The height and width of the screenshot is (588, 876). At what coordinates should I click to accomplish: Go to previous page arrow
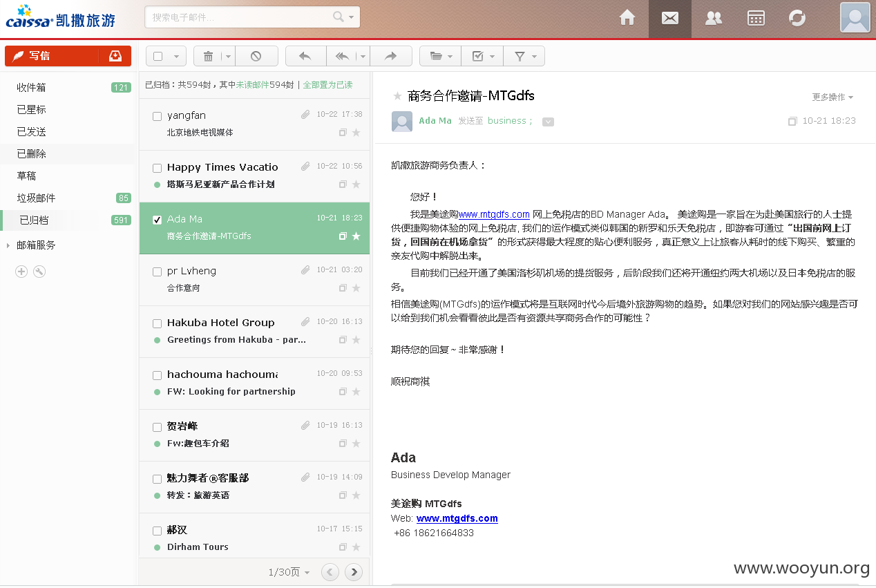pyautogui.click(x=330, y=571)
